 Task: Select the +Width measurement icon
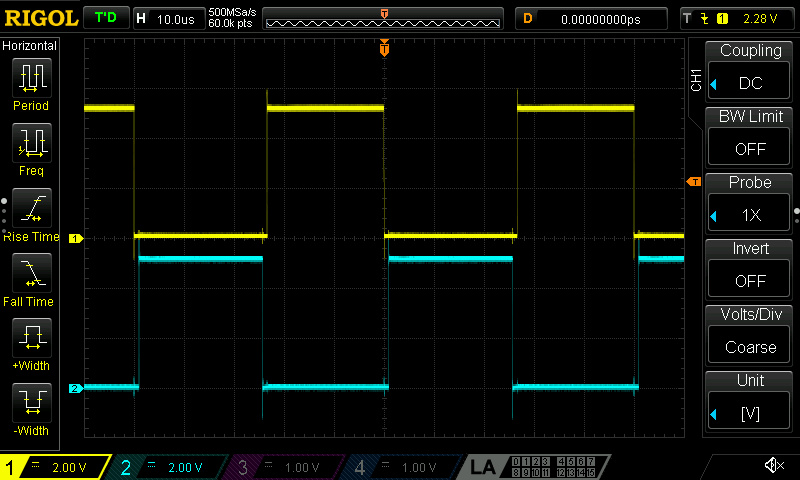(32, 337)
